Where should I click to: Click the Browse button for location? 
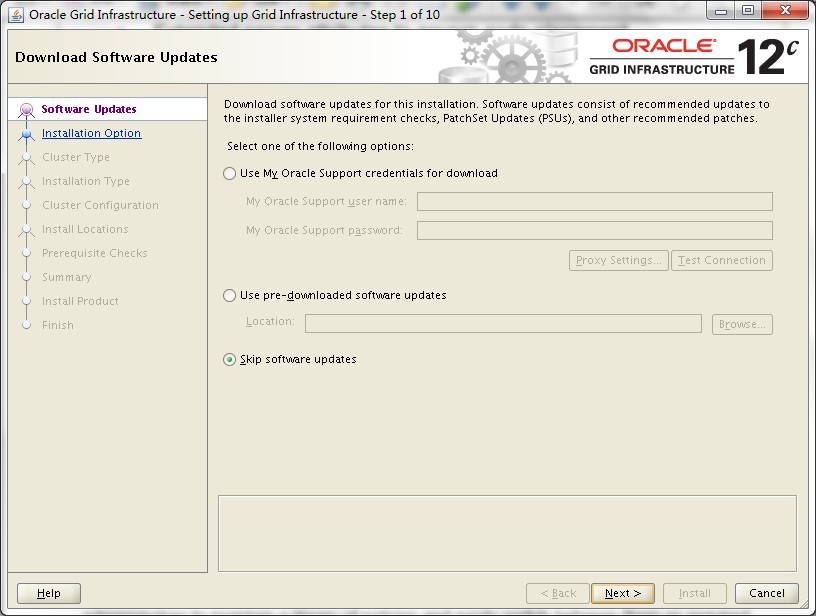[742, 324]
